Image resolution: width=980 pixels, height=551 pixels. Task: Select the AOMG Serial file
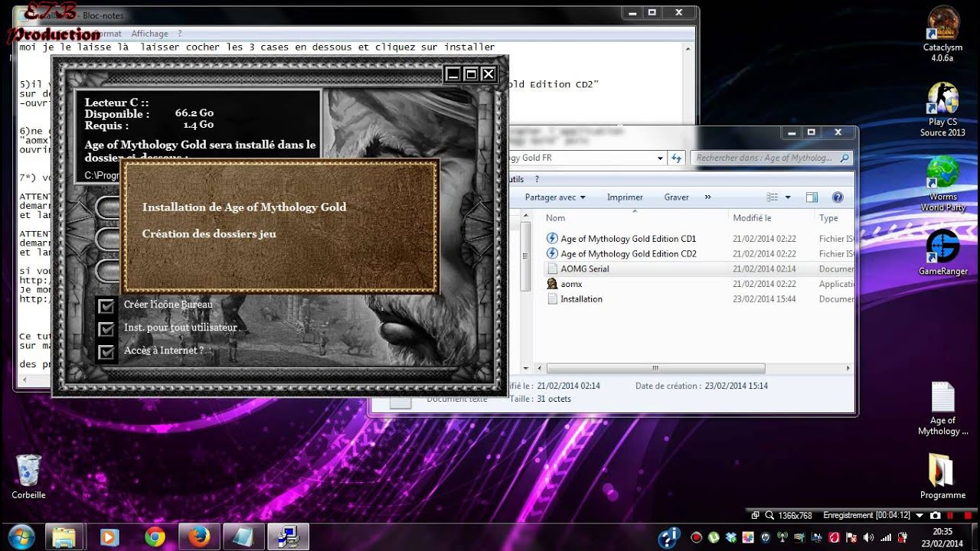click(585, 269)
